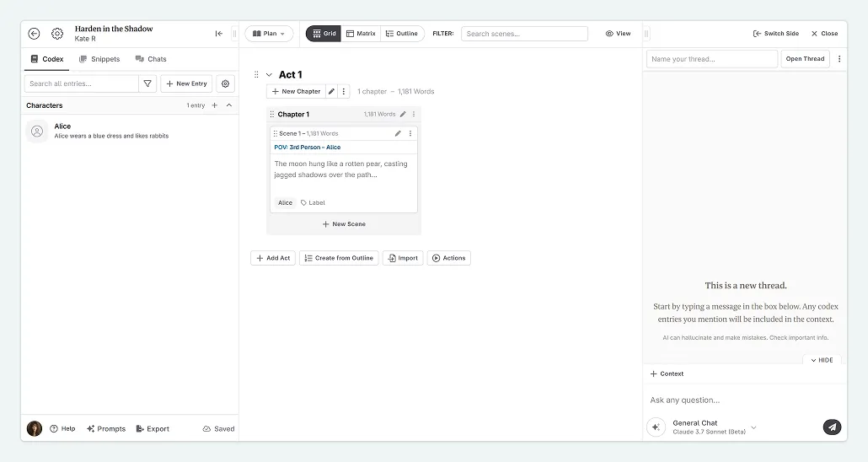Expand the General Chat model selector
This screenshot has width=868, height=462.
[x=753, y=427]
